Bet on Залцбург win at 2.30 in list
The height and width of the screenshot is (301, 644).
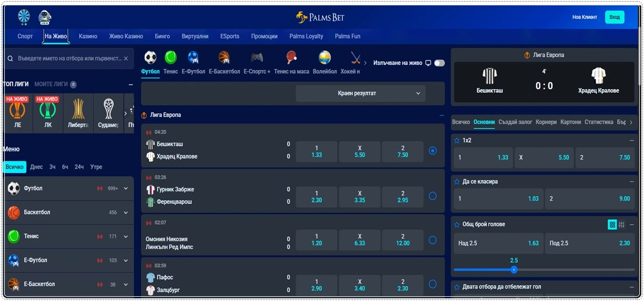(x=403, y=285)
